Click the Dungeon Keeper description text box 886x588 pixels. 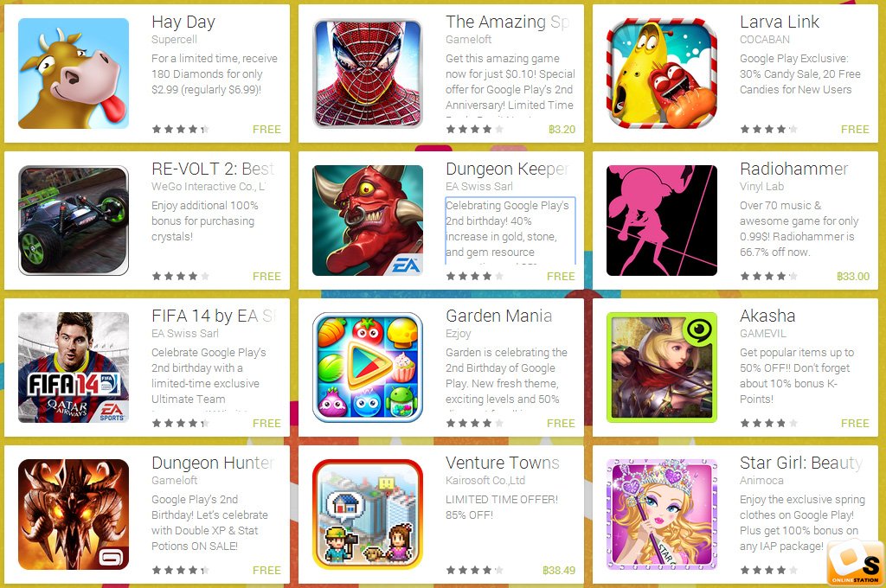pos(510,231)
